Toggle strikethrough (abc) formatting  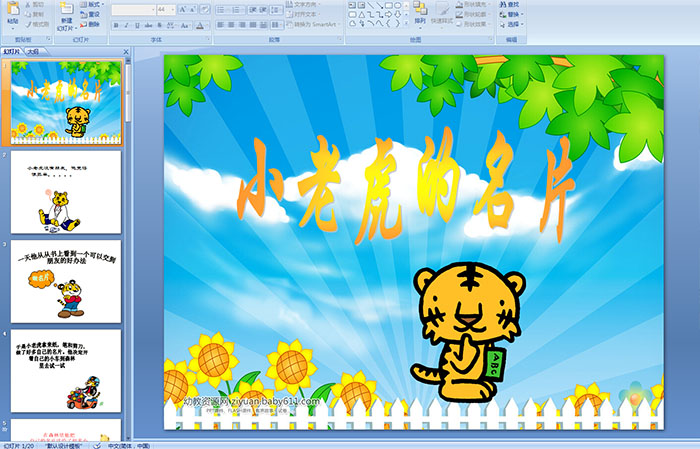coord(148,25)
